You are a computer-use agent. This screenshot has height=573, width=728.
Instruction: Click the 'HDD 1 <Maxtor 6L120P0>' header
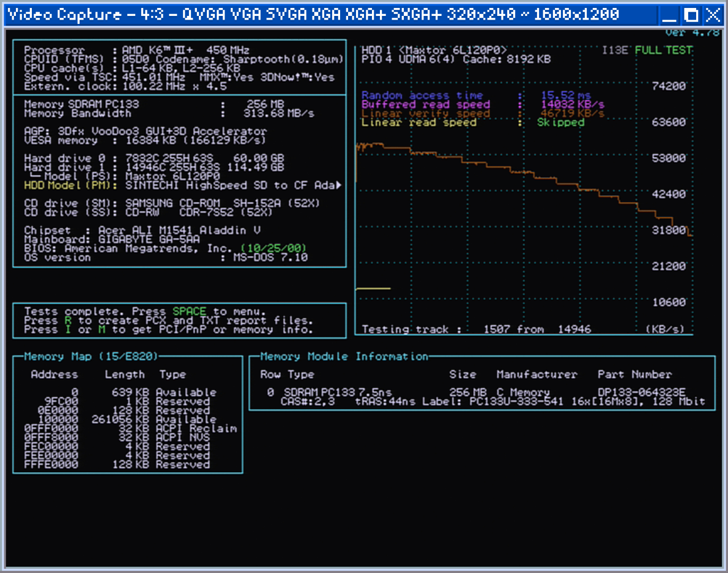coord(434,50)
